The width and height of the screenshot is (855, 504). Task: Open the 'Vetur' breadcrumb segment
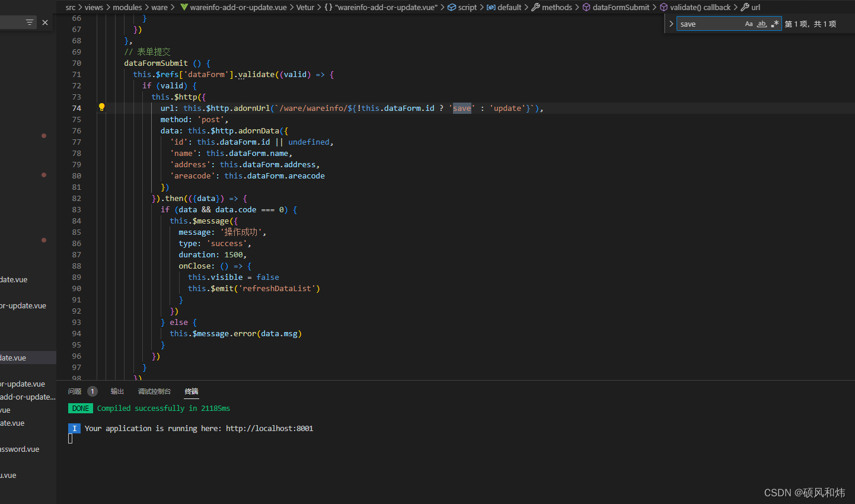(305, 7)
